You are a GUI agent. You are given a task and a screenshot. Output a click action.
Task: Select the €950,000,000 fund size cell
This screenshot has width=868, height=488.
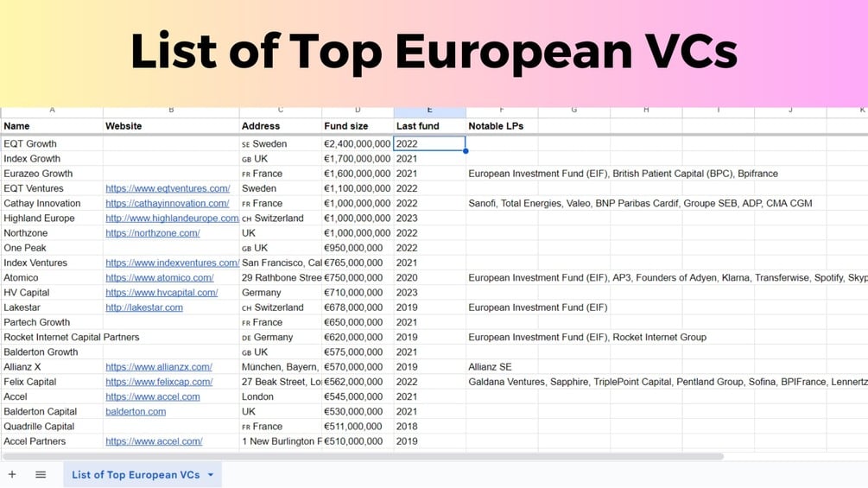tap(358, 249)
